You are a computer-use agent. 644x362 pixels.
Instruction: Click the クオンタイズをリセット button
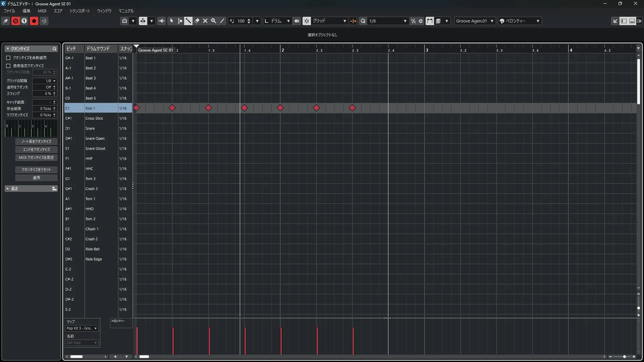click(x=36, y=170)
